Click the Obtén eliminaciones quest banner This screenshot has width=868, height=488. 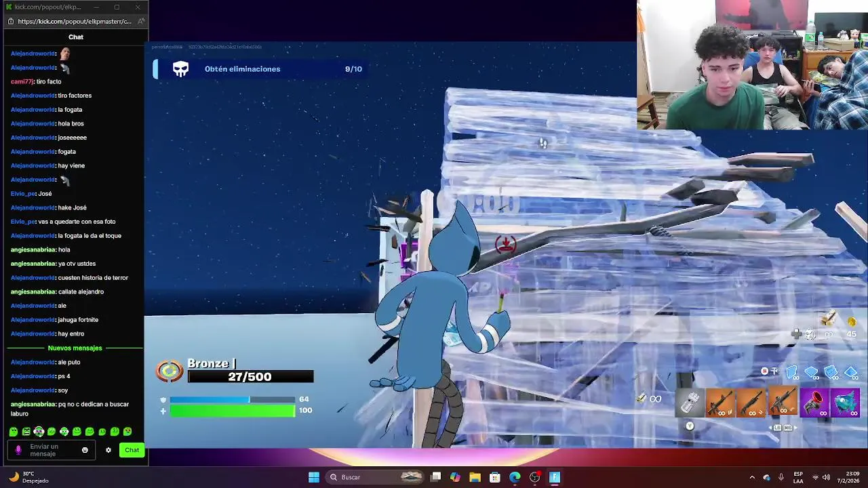tap(261, 69)
